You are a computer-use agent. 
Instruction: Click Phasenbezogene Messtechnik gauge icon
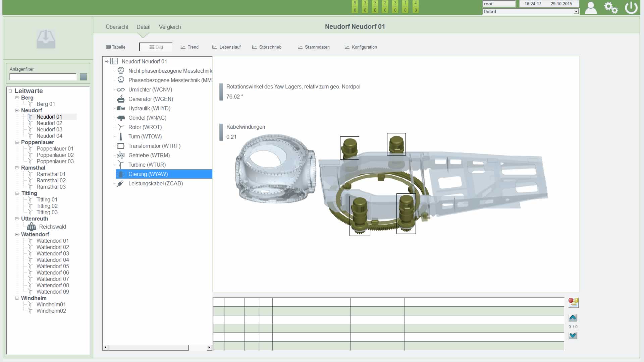(121, 80)
